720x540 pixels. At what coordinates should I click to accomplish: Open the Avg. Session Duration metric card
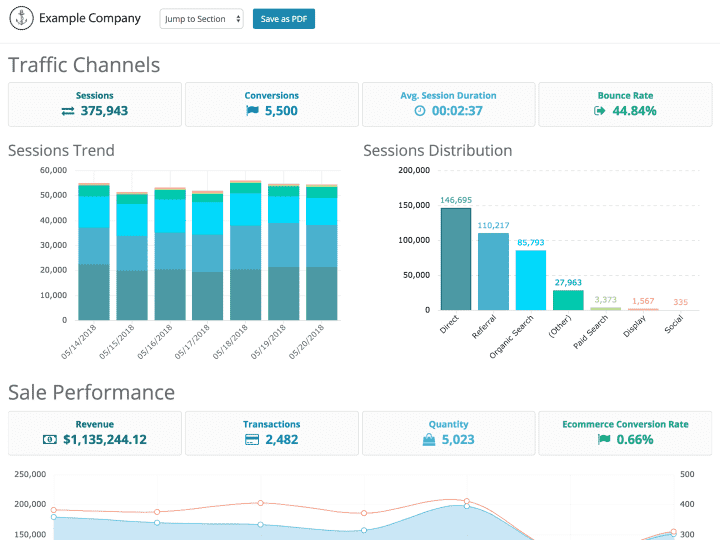tap(448, 104)
